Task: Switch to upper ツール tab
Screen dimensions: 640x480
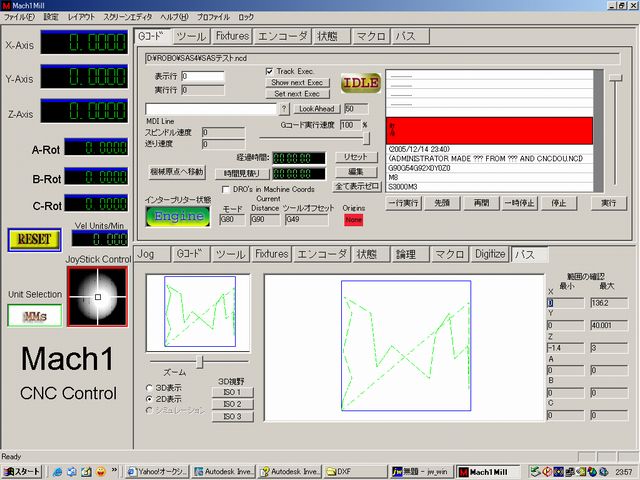Action: (x=191, y=36)
